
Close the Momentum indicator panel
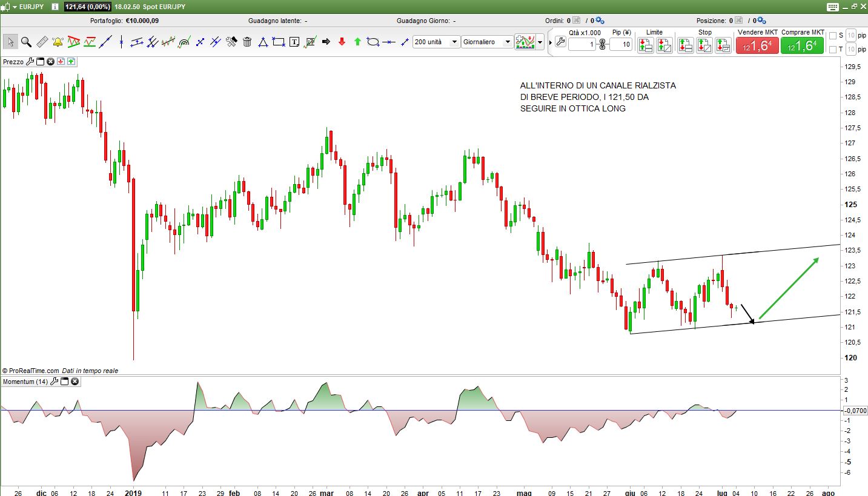point(75,382)
